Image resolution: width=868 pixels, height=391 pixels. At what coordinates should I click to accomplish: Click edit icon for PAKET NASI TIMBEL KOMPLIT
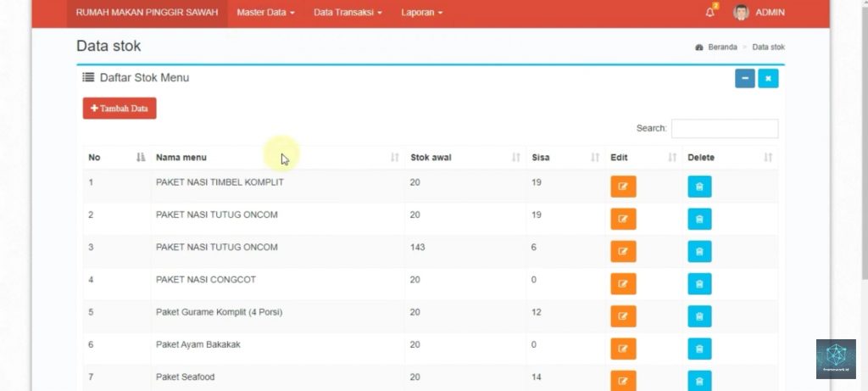coord(623,187)
